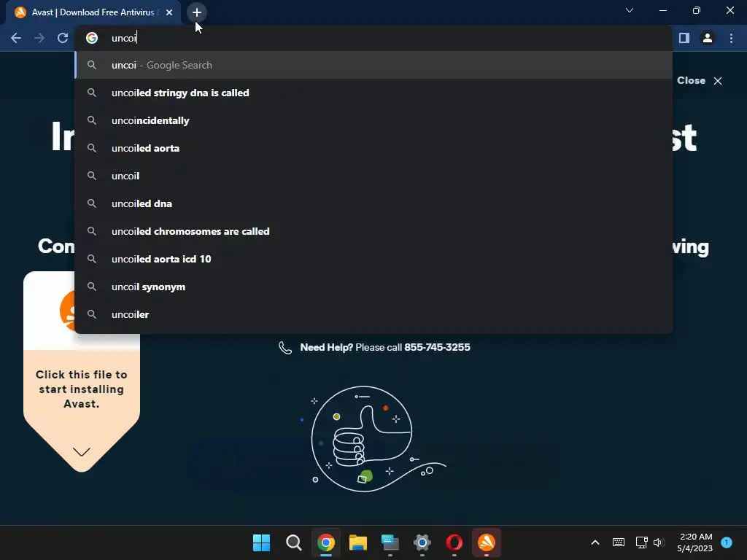
Task: Click the phone icon next to Need Help
Action: (285, 348)
